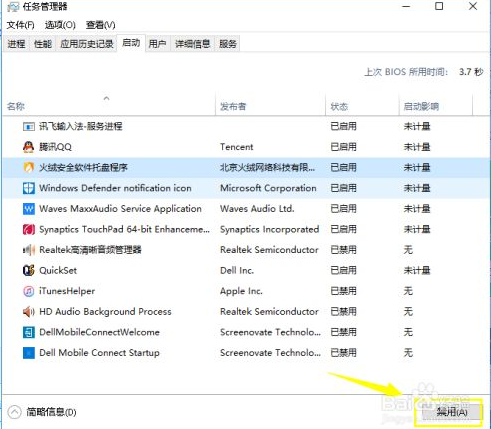
Task: Click the 腾讯QQ penguin icon
Action: point(29,147)
